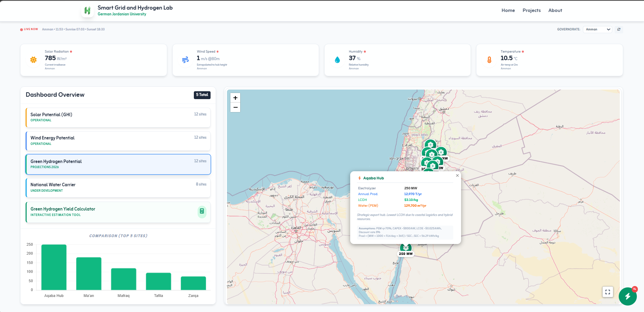
Task: Click the Zarqa bar in comparison chart
Action: (x=193, y=283)
